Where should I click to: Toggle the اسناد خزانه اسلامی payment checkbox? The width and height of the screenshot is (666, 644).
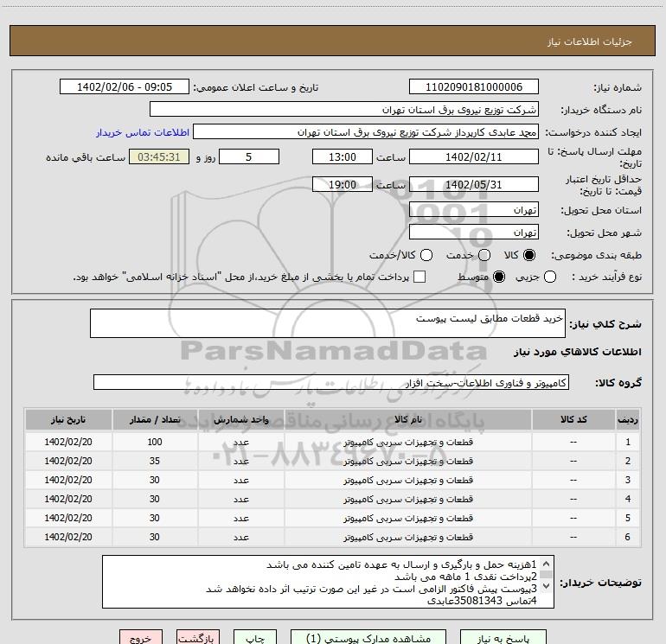point(419,277)
